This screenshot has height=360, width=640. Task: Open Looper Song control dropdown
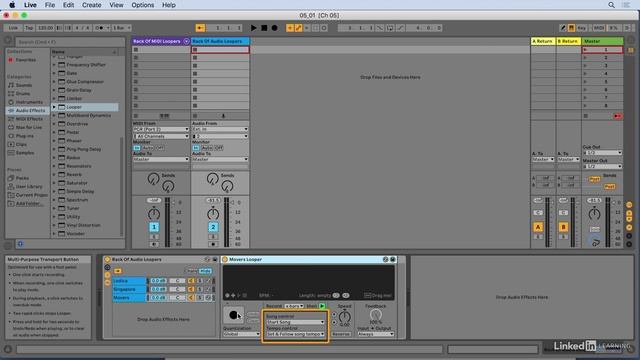[x=295, y=322]
